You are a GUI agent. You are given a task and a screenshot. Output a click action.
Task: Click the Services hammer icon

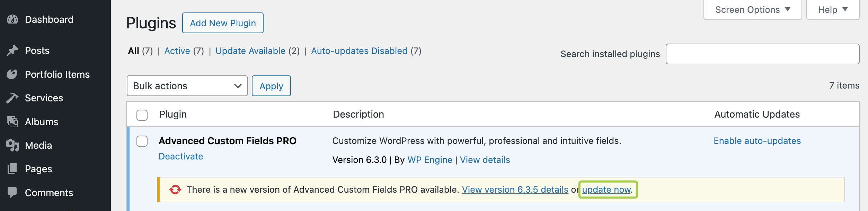tap(12, 98)
